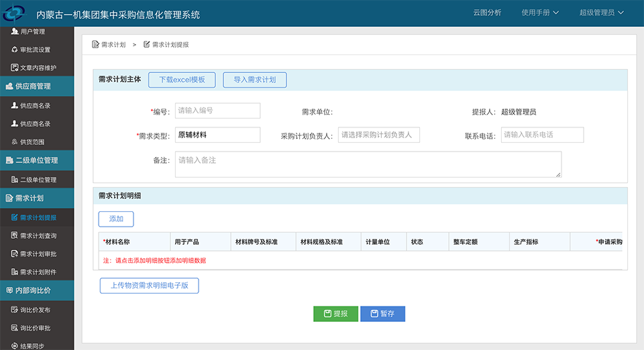Focus the 编号 input field
644x350 pixels.
[217, 111]
